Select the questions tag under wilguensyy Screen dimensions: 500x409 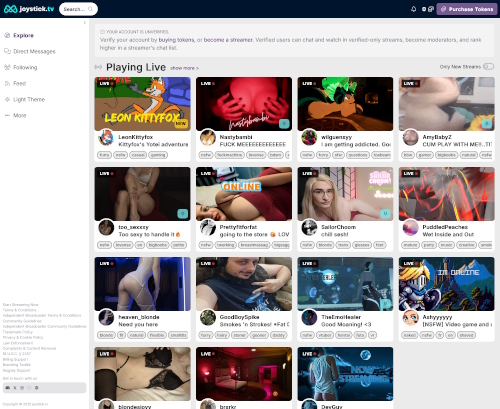tap(358, 155)
